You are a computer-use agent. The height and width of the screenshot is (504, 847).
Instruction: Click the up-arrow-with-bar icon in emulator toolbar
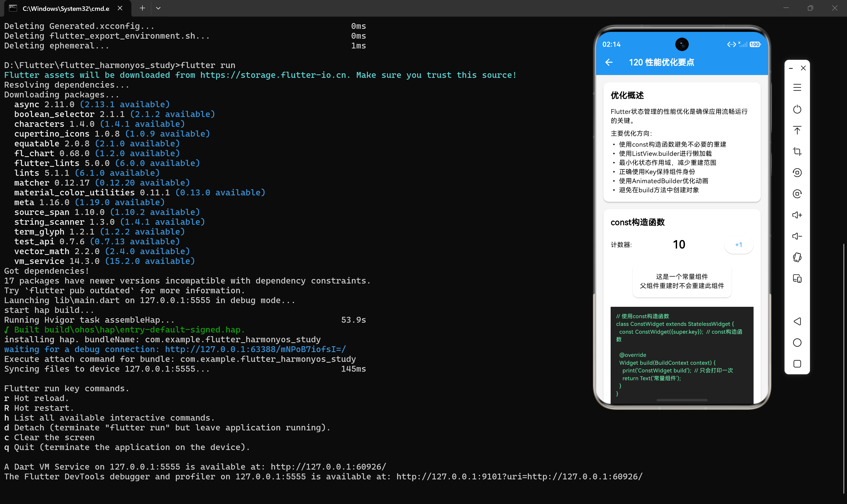pyautogui.click(x=797, y=130)
